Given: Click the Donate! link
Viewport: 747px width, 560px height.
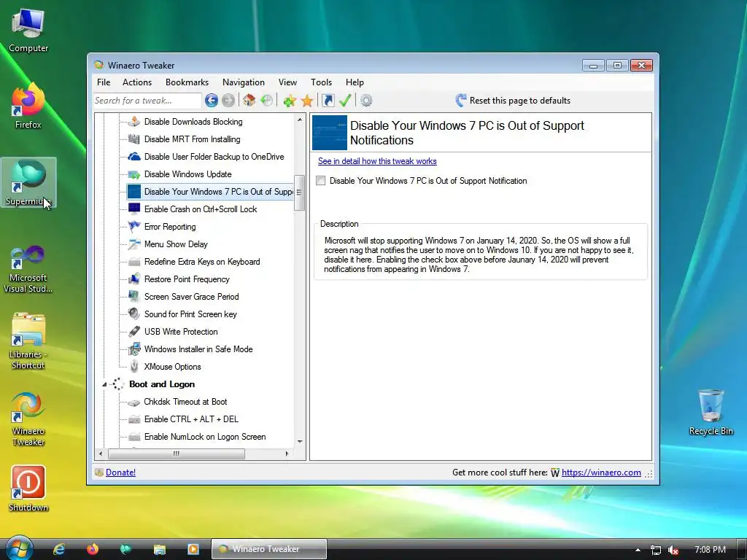Looking at the screenshot, I should pos(120,472).
